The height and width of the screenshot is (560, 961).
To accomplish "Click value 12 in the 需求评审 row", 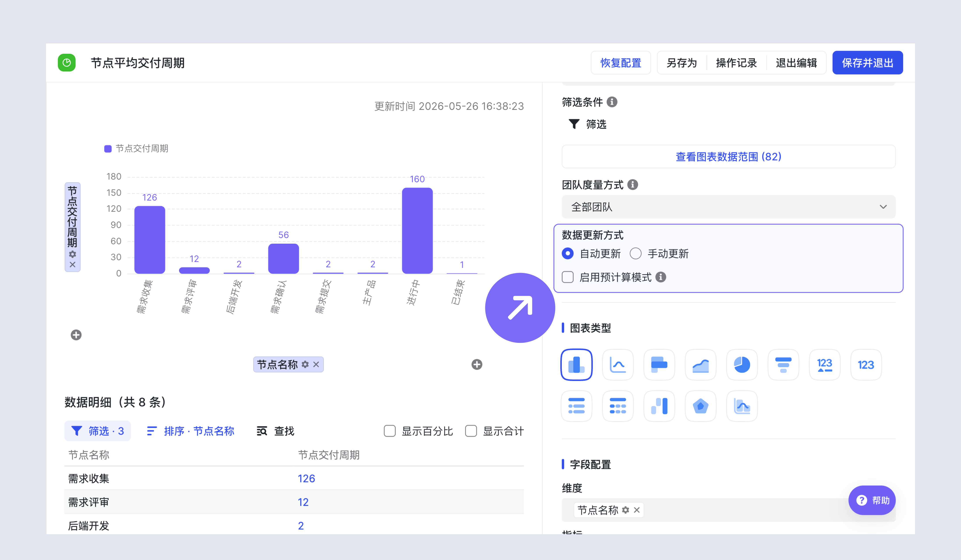I will tap(303, 502).
